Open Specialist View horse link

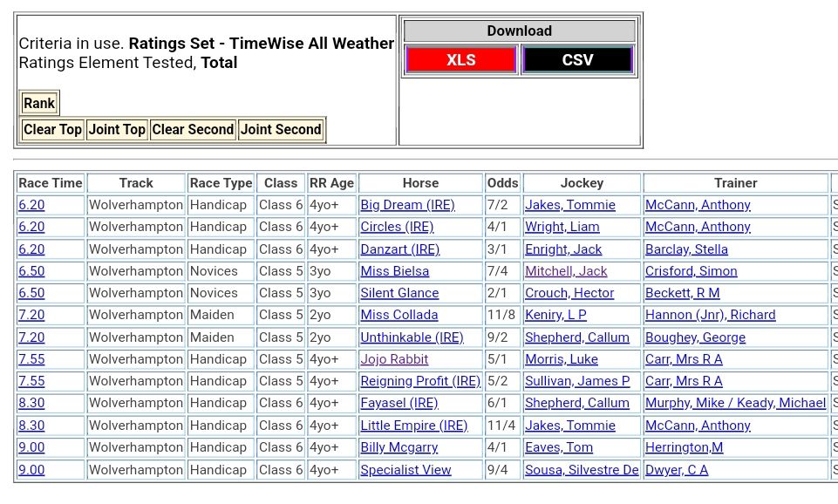pyautogui.click(x=405, y=470)
